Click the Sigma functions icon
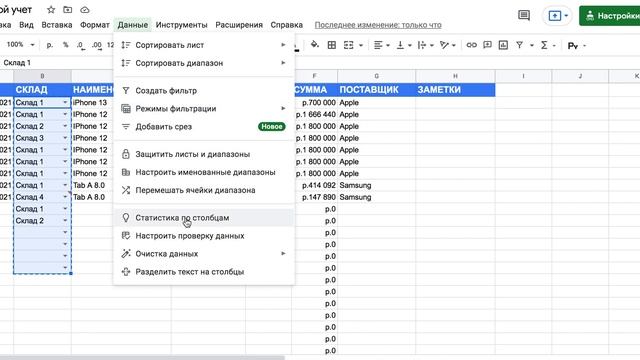 544,45
